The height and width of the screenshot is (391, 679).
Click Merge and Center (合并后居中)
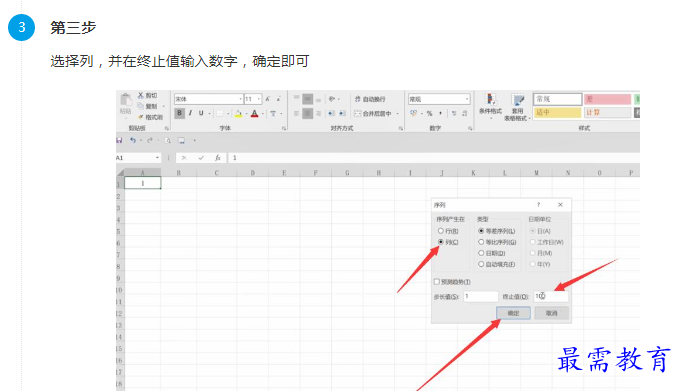pyautogui.click(x=373, y=113)
